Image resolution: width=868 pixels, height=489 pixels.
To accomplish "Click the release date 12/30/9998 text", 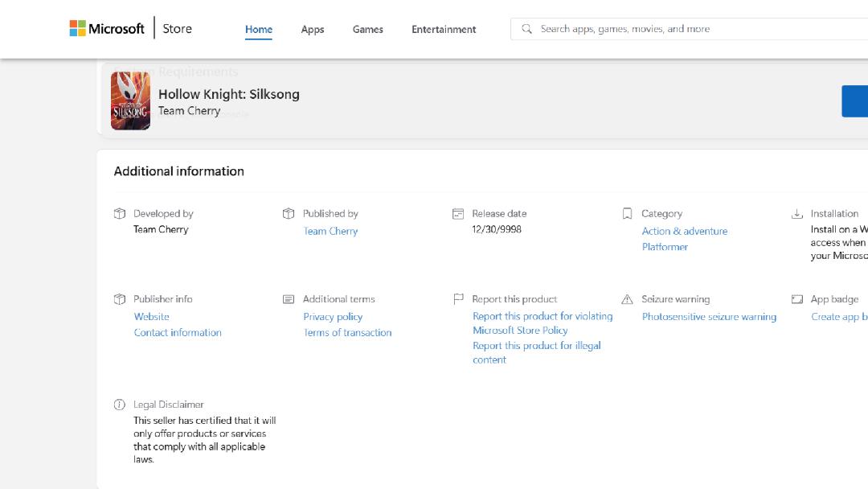I will [497, 229].
